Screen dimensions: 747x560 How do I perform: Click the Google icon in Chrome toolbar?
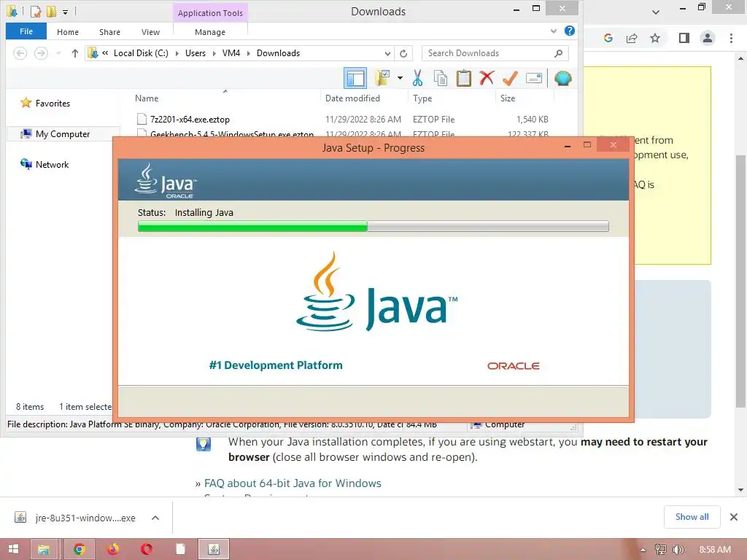coord(608,38)
